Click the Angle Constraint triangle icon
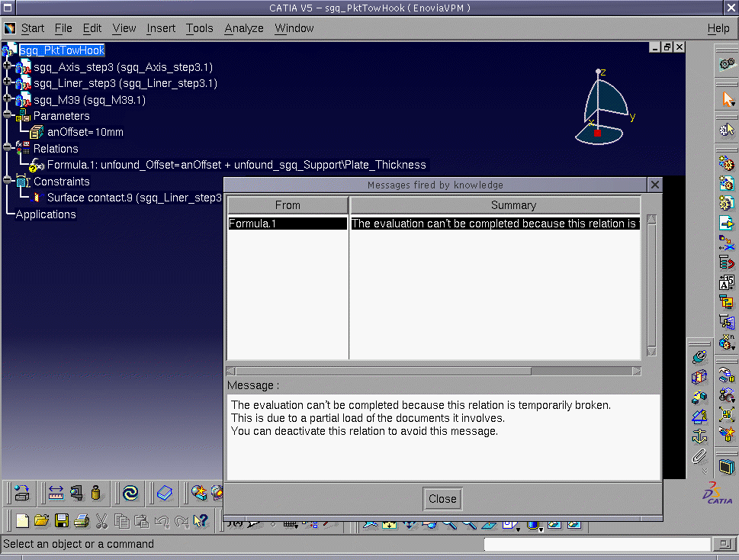The image size is (739, 560). coord(699,417)
